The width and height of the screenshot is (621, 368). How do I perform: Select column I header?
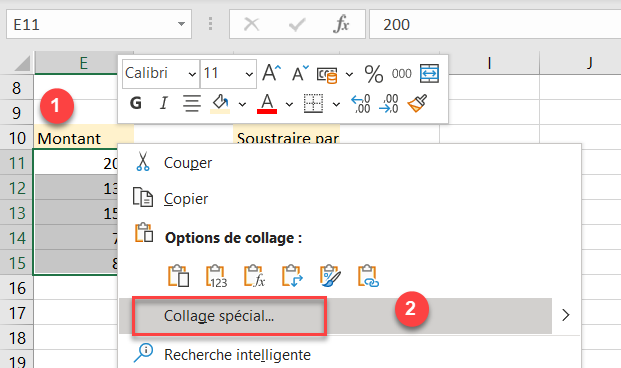click(490, 63)
